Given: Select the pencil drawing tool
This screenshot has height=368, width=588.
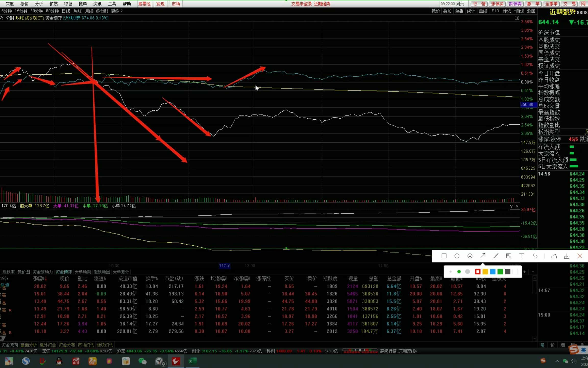Looking at the screenshot, I should (x=496, y=256).
